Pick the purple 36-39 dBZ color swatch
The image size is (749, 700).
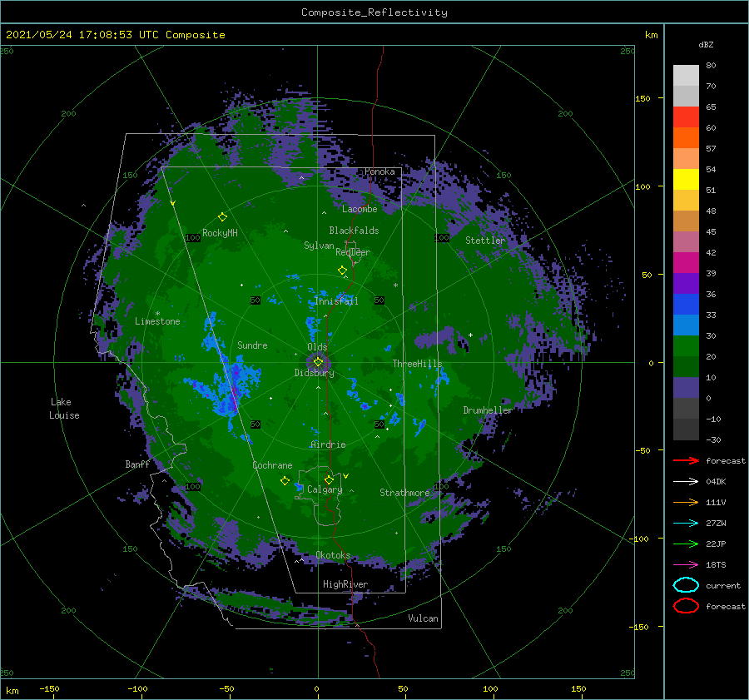(686, 284)
